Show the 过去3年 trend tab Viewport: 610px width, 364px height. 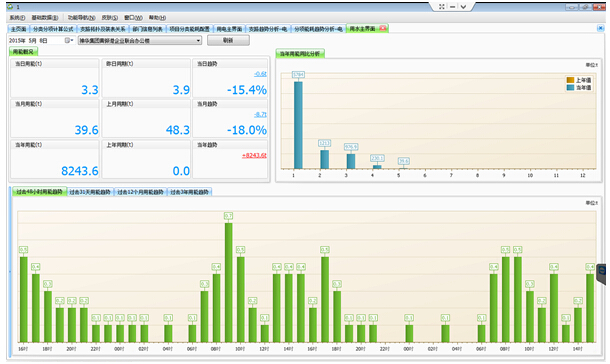(189, 192)
